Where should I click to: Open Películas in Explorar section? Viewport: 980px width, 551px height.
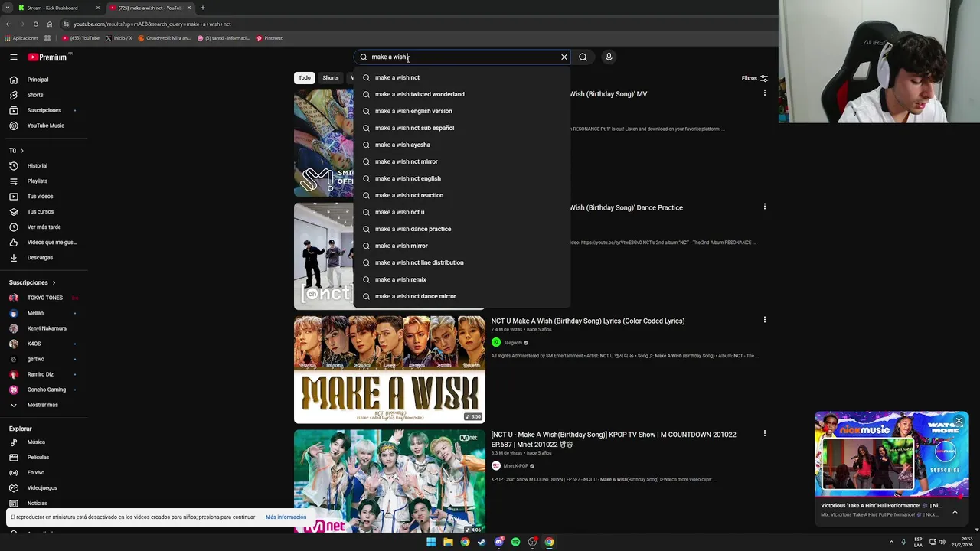click(x=44, y=457)
